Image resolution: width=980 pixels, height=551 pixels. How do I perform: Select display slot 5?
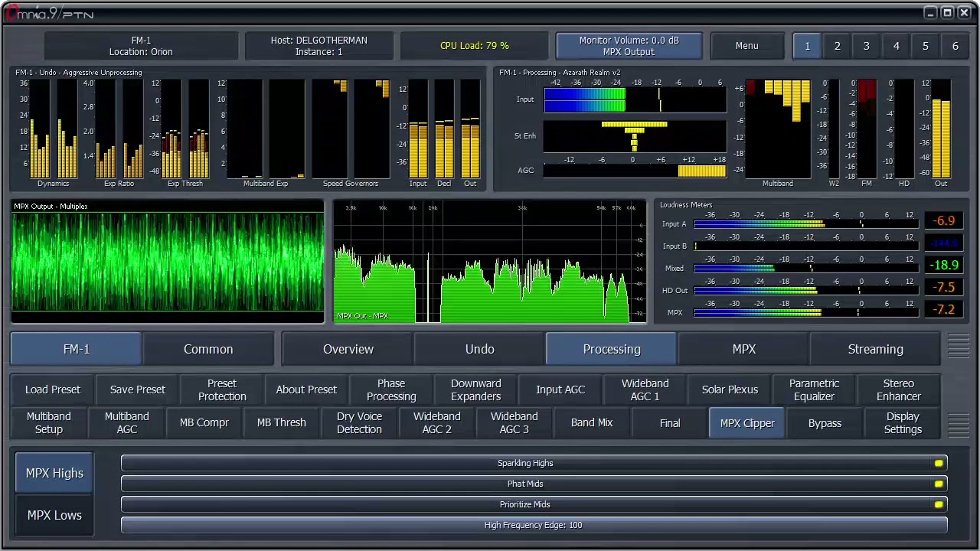point(926,46)
